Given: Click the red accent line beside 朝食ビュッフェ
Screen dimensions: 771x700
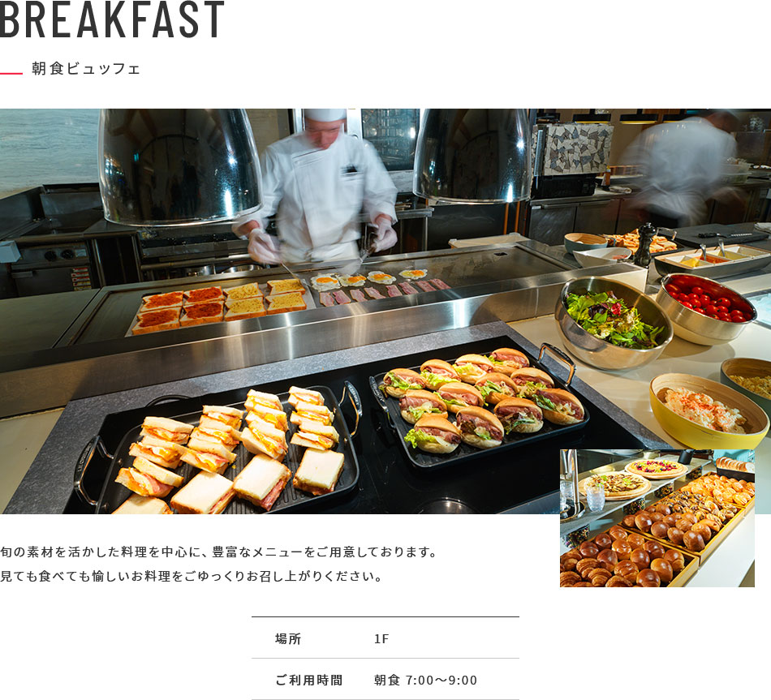Looking at the screenshot, I should click(11, 74).
